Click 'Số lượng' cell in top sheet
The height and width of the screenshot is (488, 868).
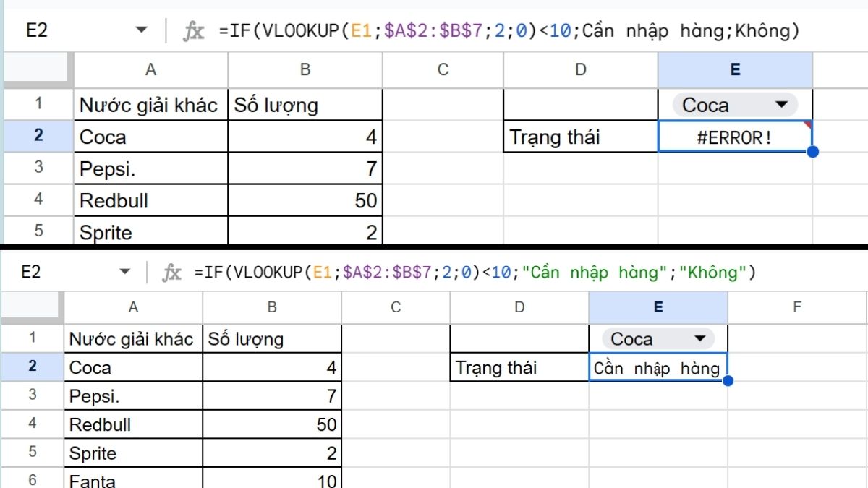(x=305, y=104)
